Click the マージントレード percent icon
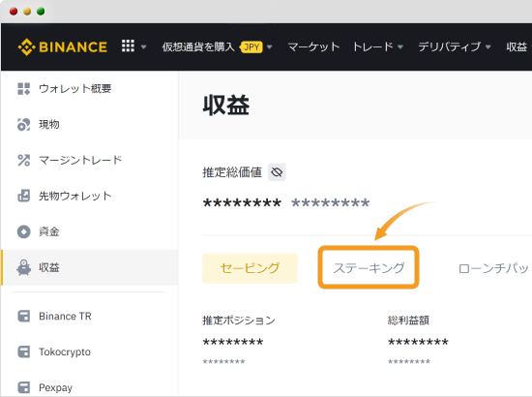 (x=24, y=160)
